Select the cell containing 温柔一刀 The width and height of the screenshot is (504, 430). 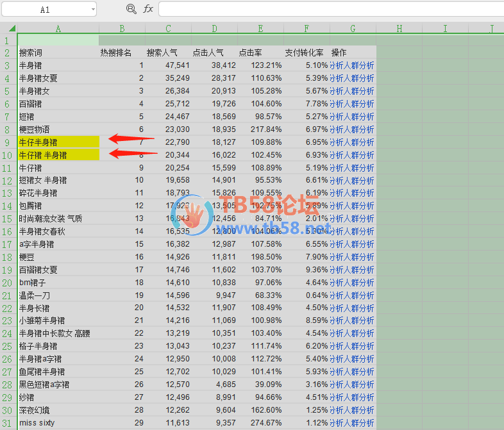click(x=58, y=295)
